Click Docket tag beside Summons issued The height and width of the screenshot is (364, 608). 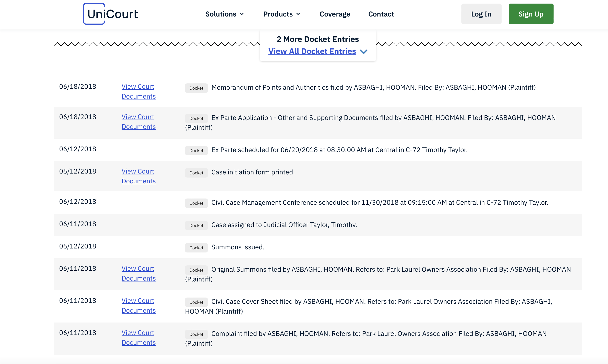pos(196,248)
